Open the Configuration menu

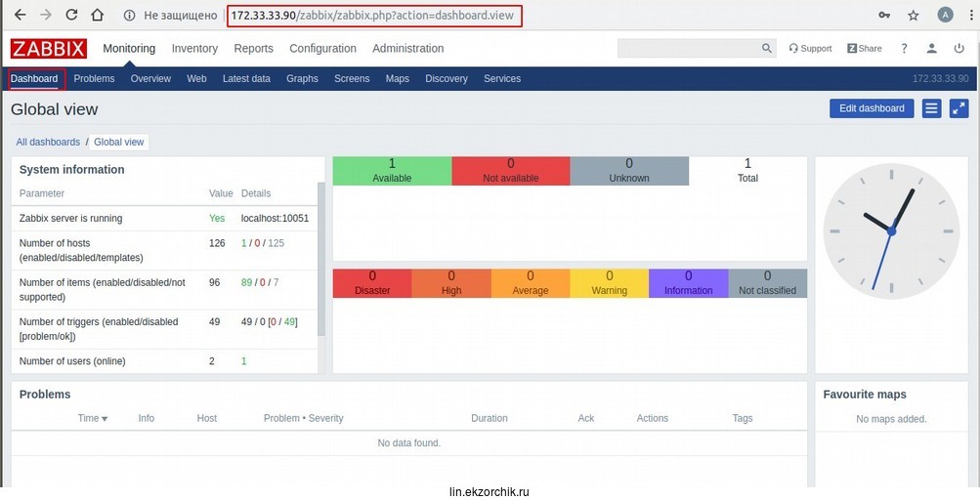322,49
